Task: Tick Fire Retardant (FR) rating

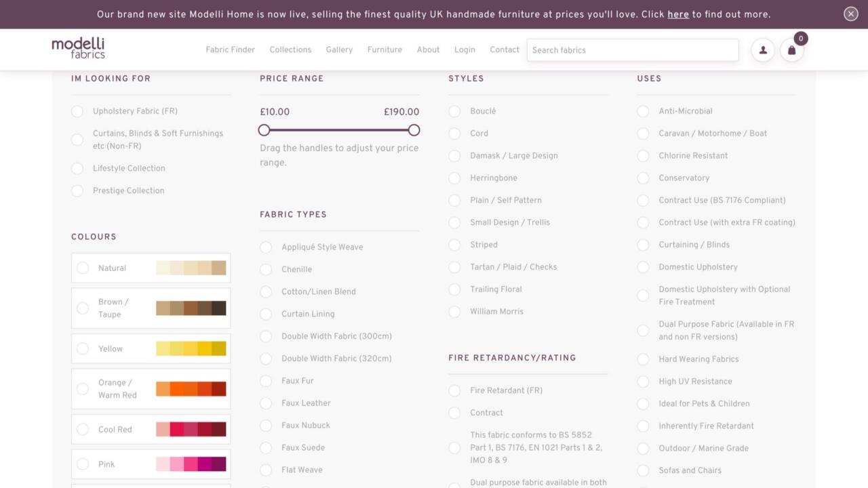Action: (454, 390)
